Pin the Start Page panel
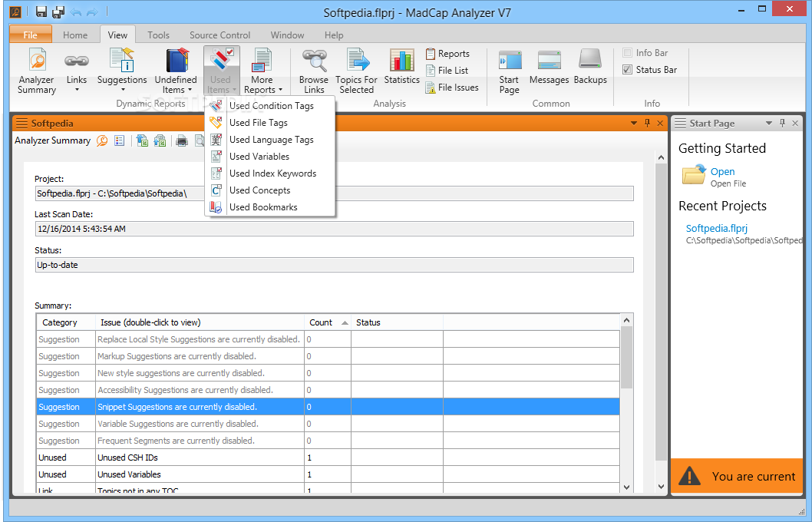Image resolution: width=812 pixels, height=522 pixels. [783, 123]
